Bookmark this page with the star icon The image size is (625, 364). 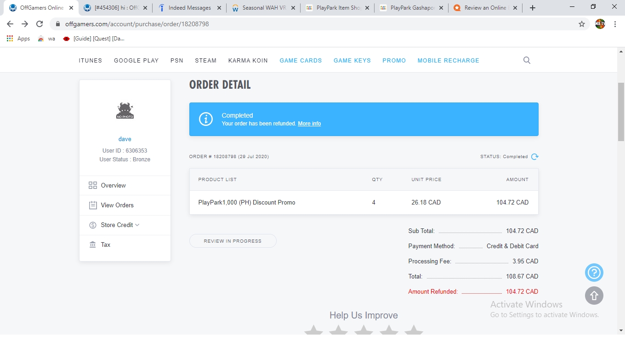[x=581, y=23]
